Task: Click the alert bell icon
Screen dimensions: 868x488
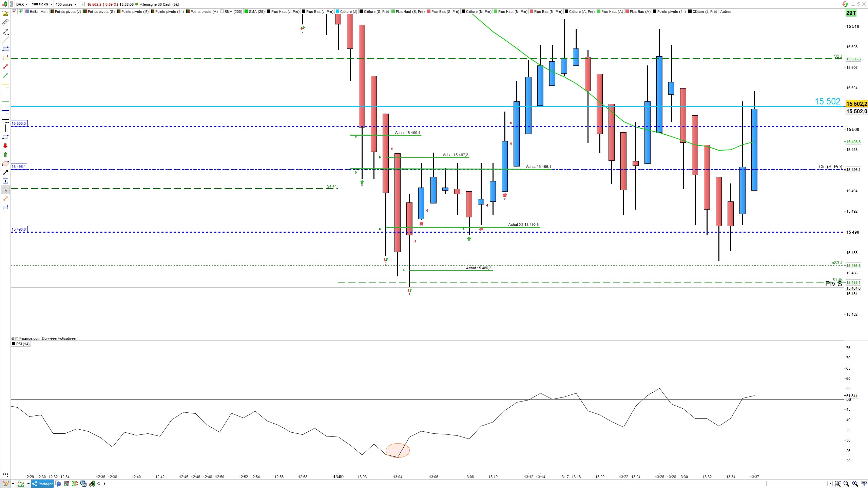Action: pos(5,14)
